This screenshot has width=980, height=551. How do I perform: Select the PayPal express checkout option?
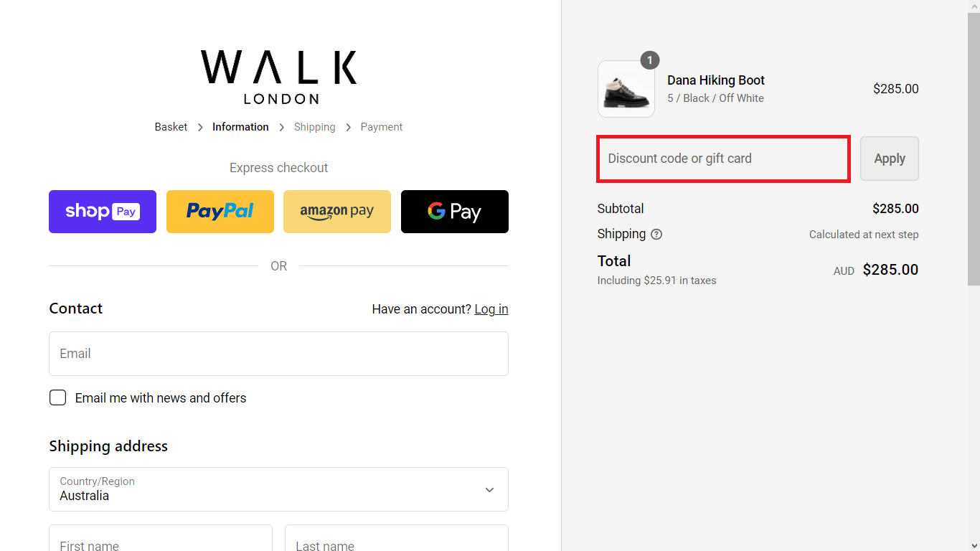pos(220,212)
